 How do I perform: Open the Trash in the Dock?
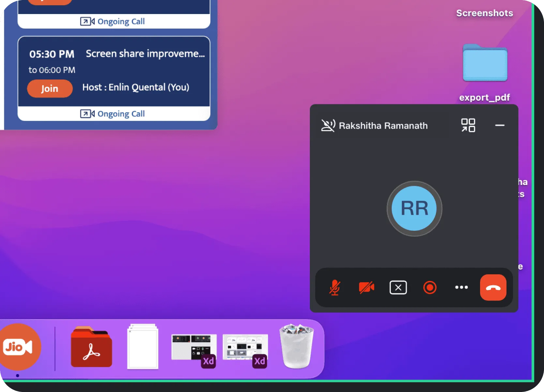[x=296, y=346]
